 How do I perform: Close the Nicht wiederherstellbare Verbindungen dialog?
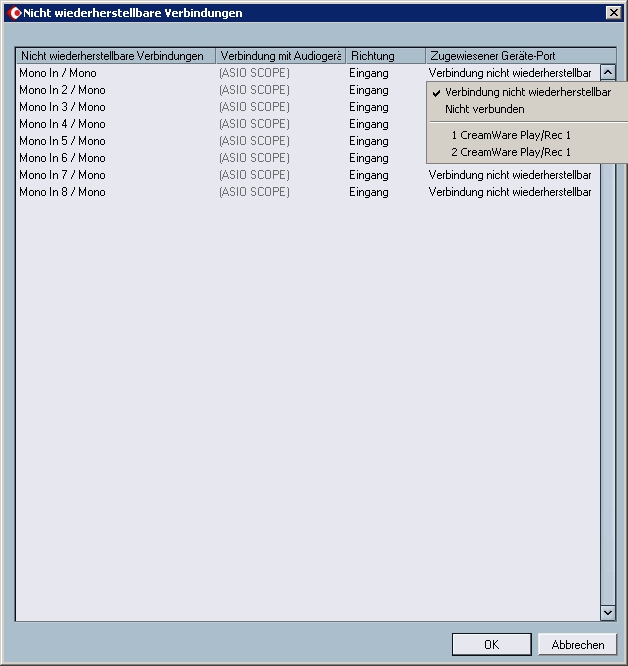[614, 13]
